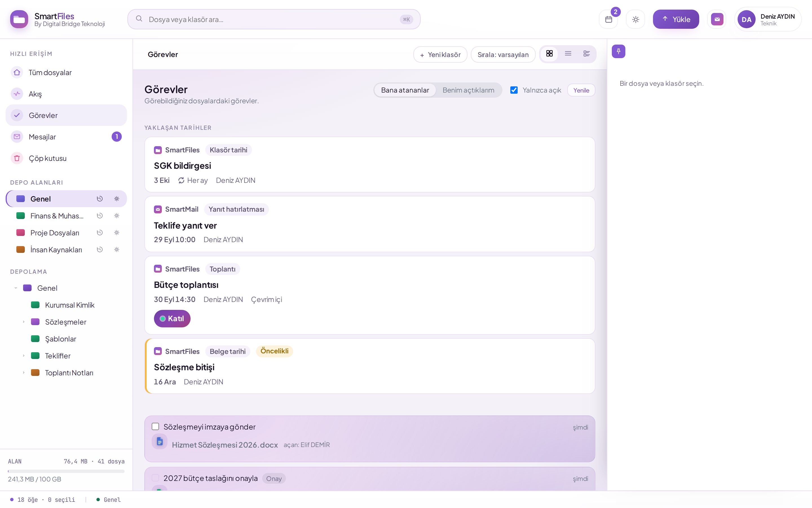Click the Yenile refresh button
812x508 pixels.
(x=581, y=90)
